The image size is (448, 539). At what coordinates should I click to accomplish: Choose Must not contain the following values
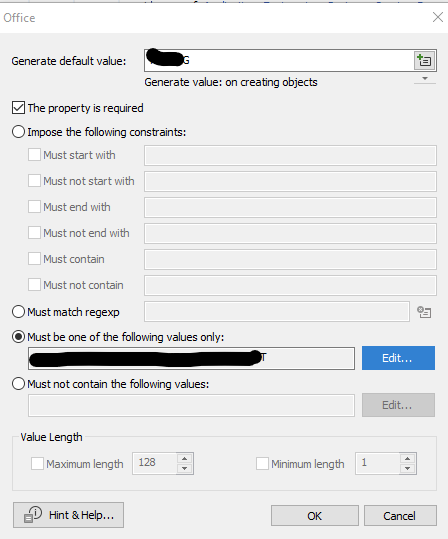tap(18, 384)
